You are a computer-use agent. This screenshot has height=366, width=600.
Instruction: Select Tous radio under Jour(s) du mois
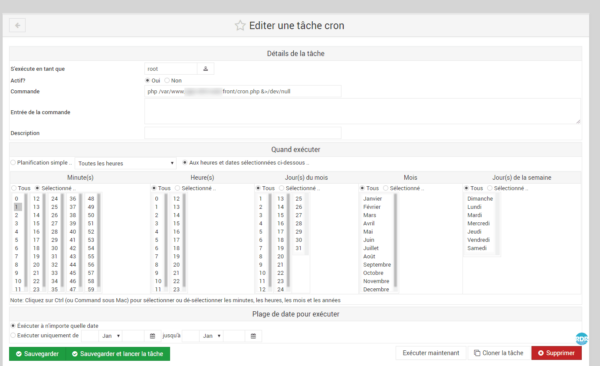(258, 188)
